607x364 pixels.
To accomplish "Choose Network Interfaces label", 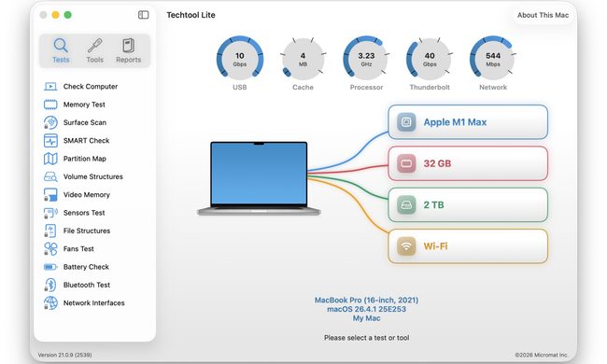I will (x=93, y=303).
